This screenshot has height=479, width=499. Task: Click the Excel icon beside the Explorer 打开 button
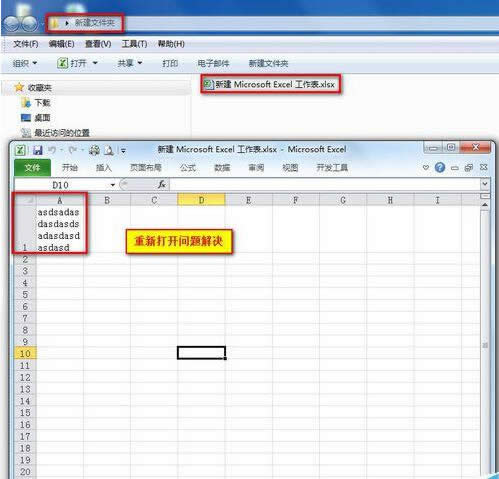62,63
